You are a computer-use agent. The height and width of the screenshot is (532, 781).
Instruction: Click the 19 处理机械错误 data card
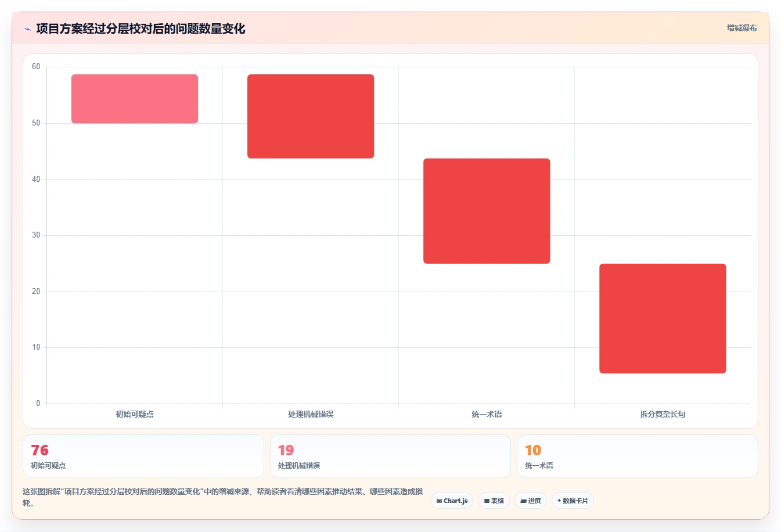click(390, 456)
